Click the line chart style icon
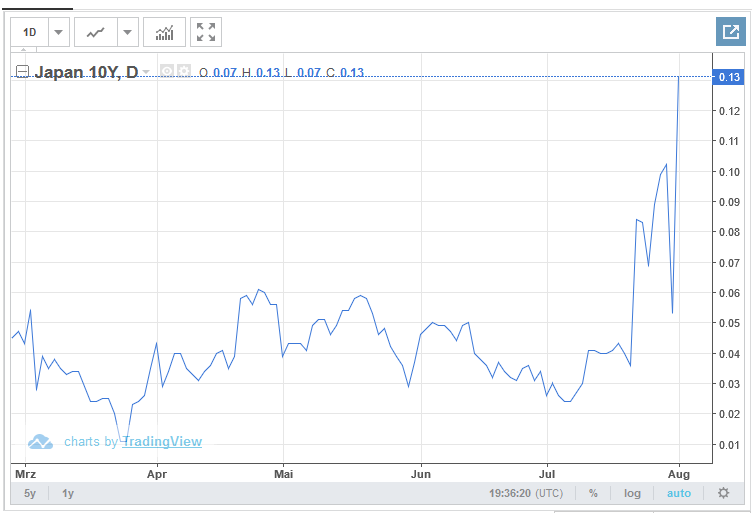Screen dimensions: 752x513 tap(96, 33)
